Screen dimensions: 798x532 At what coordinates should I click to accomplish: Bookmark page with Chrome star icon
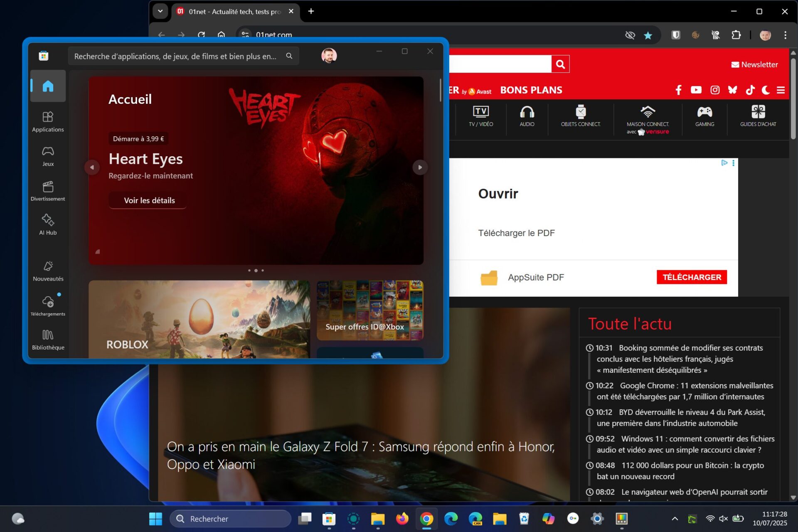(648, 35)
